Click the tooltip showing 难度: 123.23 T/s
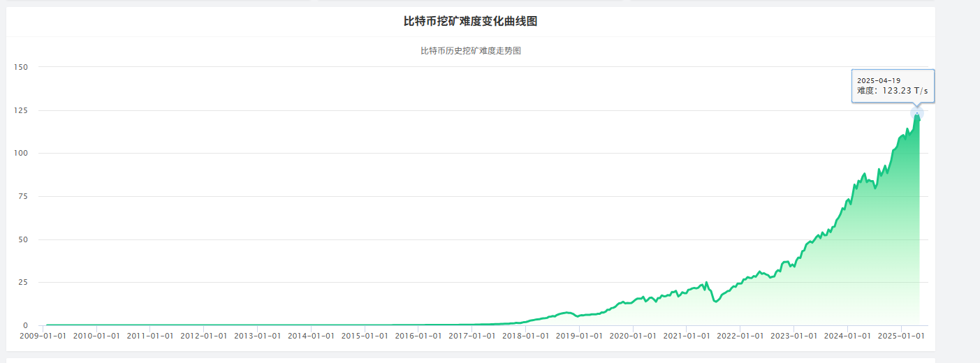This screenshot has height=363, width=980. point(893,86)
